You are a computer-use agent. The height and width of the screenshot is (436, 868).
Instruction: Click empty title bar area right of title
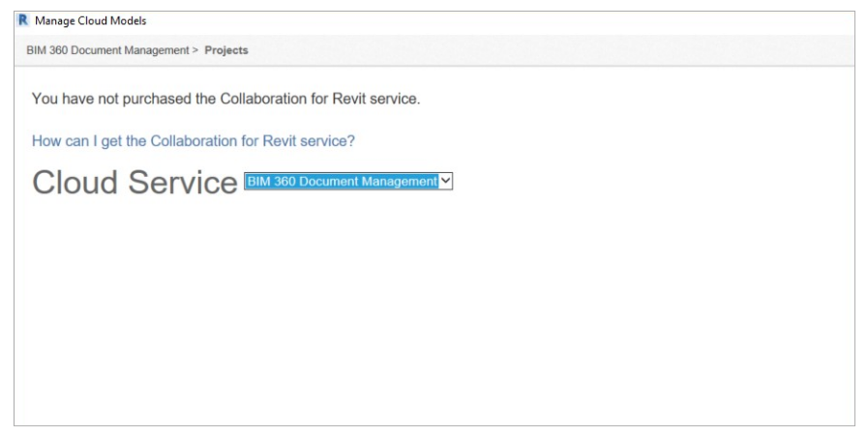tap(484, 20)
